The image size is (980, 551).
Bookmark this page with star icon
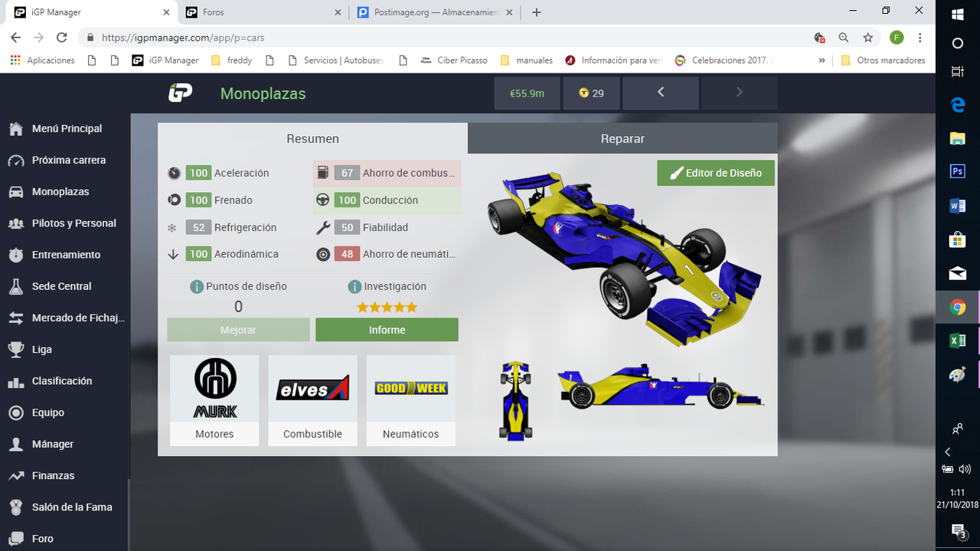point(867,37)
